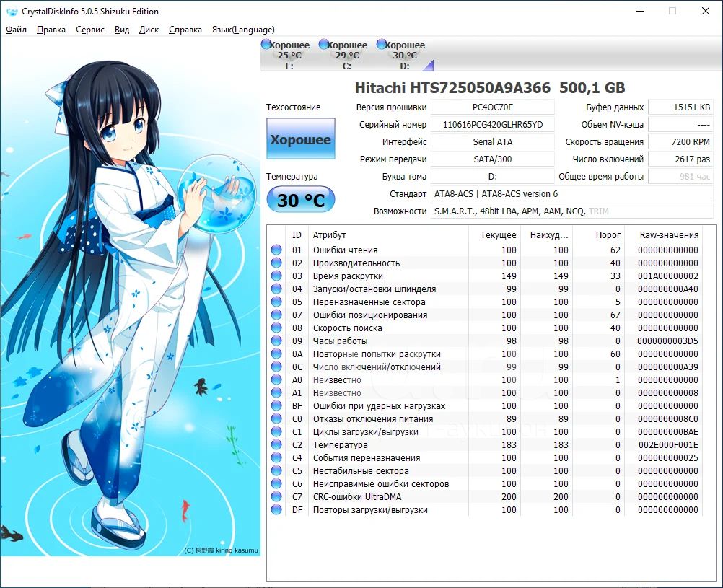Open the Правка menu

(51, 30)
